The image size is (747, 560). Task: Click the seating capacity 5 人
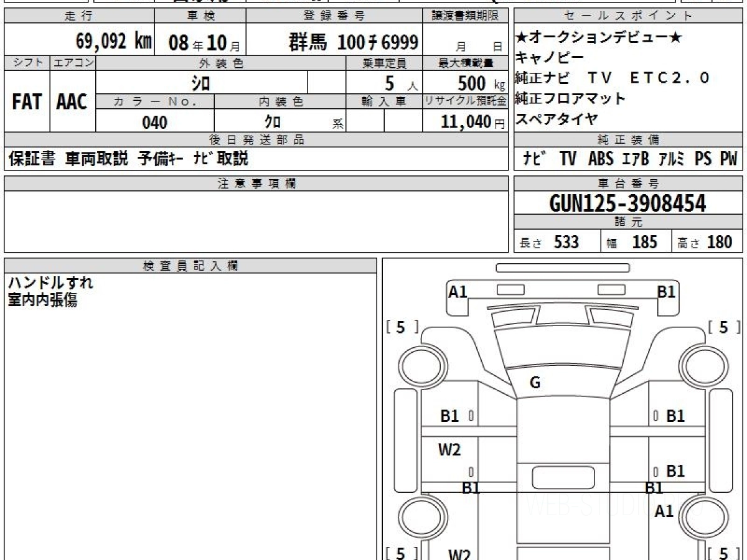pyautogui.click(x=402, y=83)
